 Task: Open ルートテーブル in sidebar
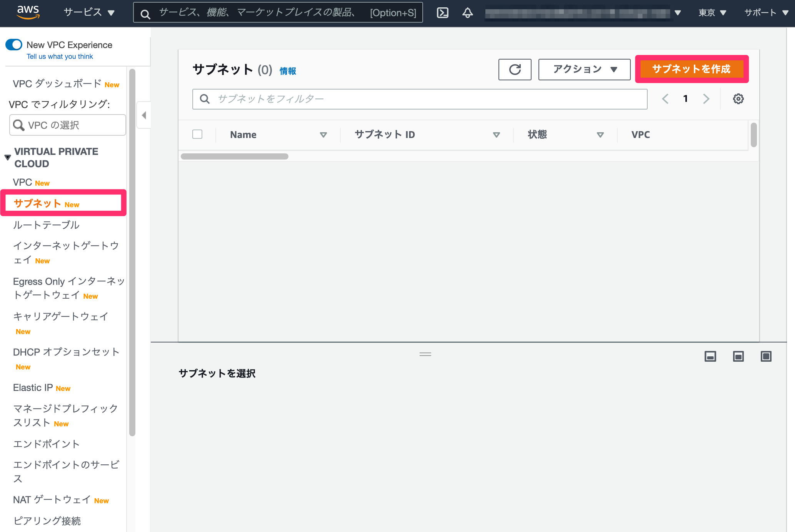[46, 225]
